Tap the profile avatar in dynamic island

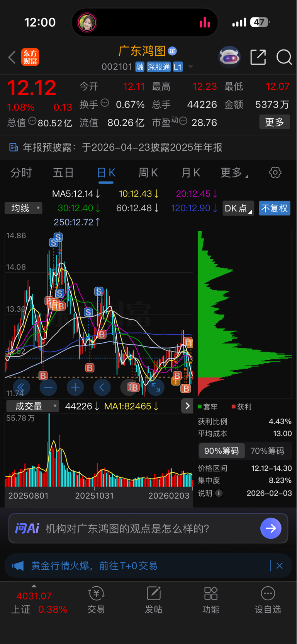click(87, 22)
